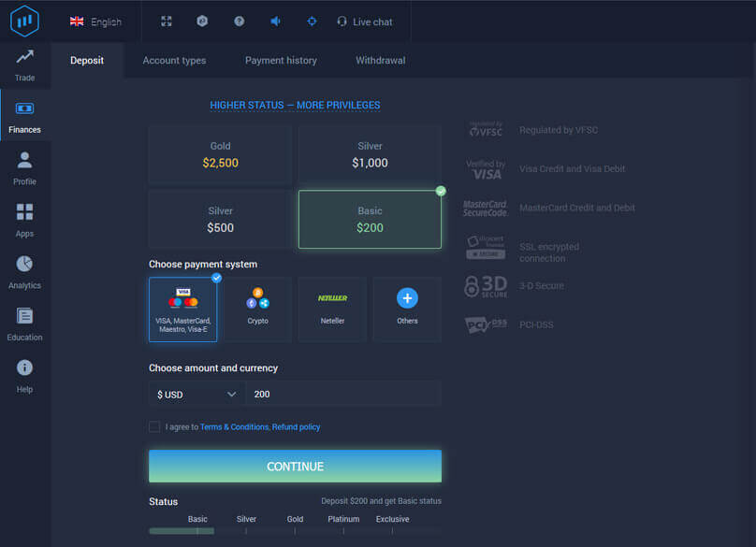The width and height of the screenshot is (756, 547).
Task: Open the Apps panel from the sidebar
Action: (24, 219)
